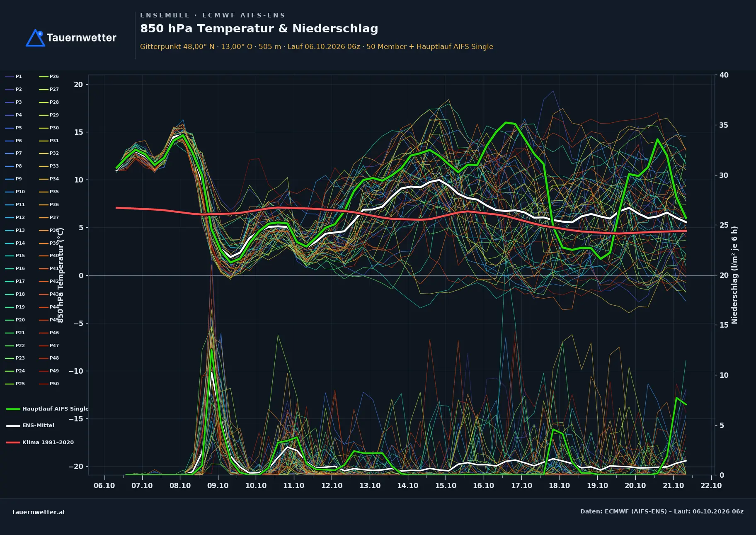Click the 20 temperature axis label
The image size is (756, 535).
tap(78, 85)
